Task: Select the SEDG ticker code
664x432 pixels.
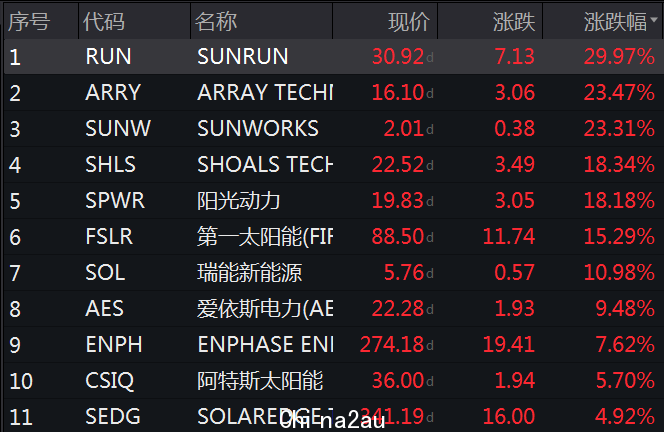Action: tap(113, 416)
